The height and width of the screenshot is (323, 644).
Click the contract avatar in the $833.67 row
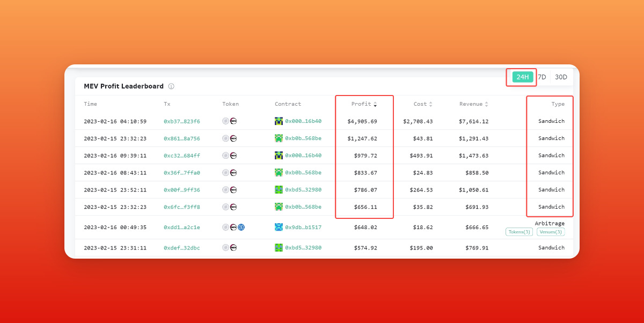pyautogui.click(x=279, y=173)
